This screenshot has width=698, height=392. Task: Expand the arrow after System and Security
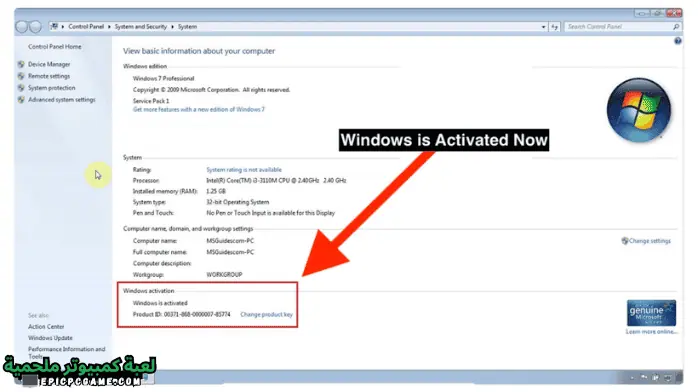[x=172, y=27]
